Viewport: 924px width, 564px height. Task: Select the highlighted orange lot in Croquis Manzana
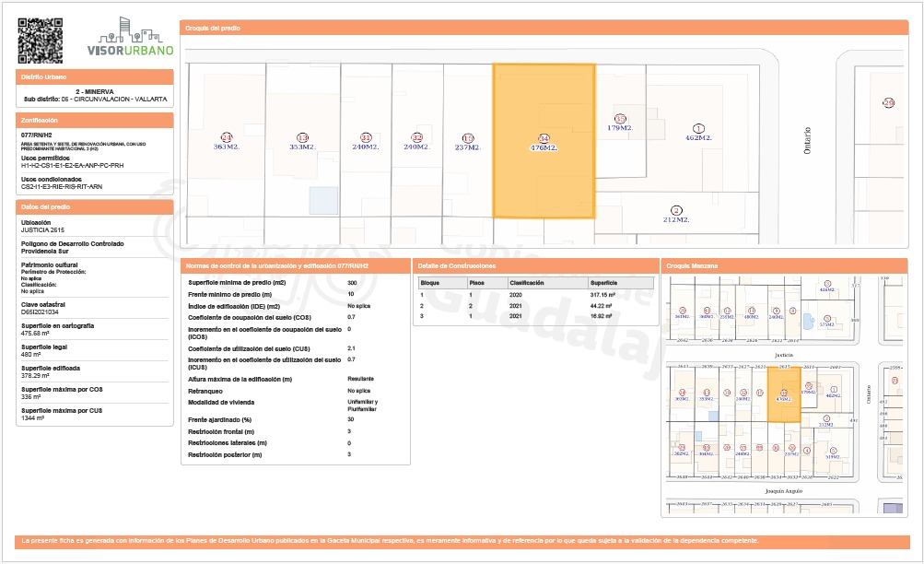[784, 395]
